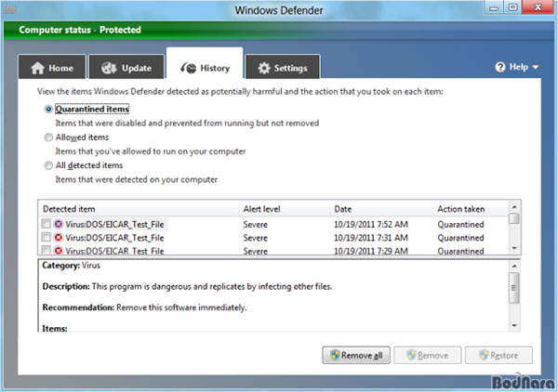Select the Quarantined items radio button
The image size is (558, 392).
[x=48, y=109]
